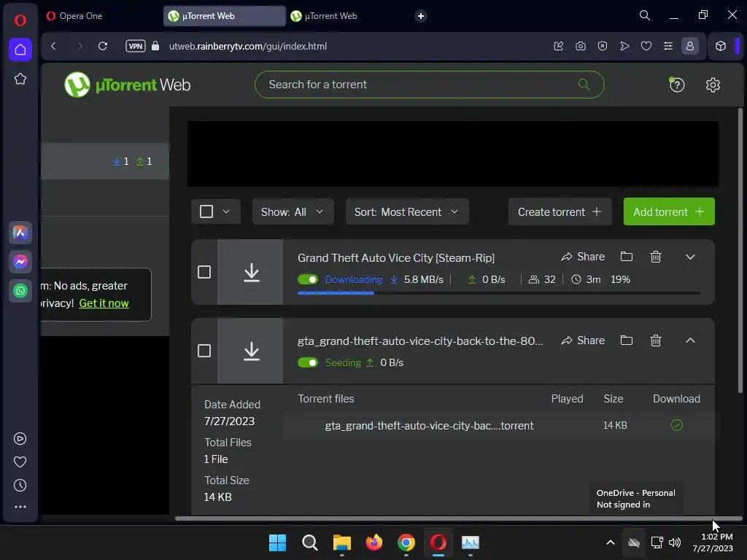The height and width of the screenshot is (560, 747).
Task: Expand details of Grand Theft Auto Vice City torrent
Action: 690,257
